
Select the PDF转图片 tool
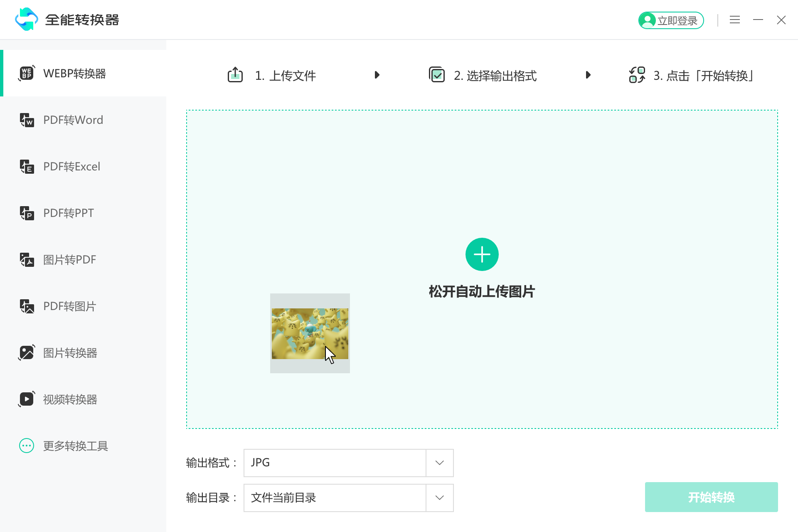[x=69, y=306]
